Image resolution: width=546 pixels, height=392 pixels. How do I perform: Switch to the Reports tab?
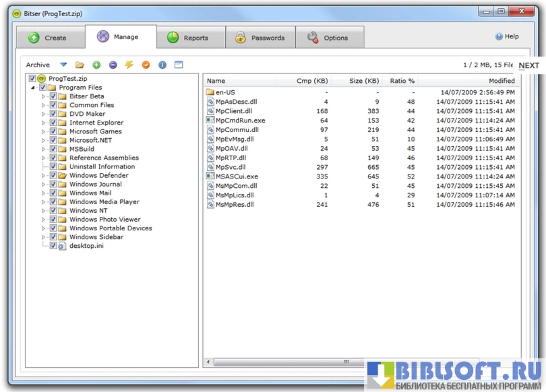click(189, 38)
